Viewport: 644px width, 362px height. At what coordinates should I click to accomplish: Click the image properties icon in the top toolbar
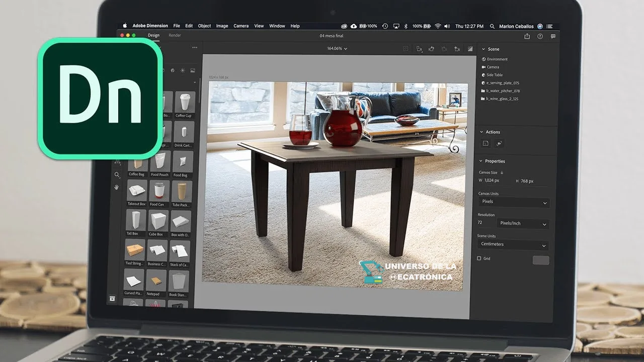tap(470, 48)
